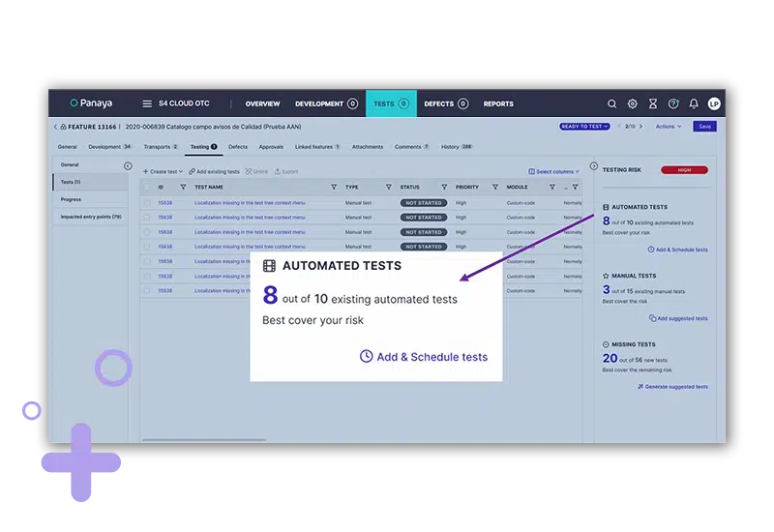Click the horizontal scrollbar under the table

click(204, 439)
